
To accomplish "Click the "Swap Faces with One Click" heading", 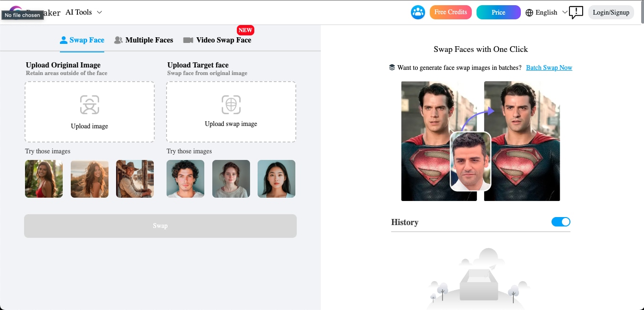I will 481,49.
